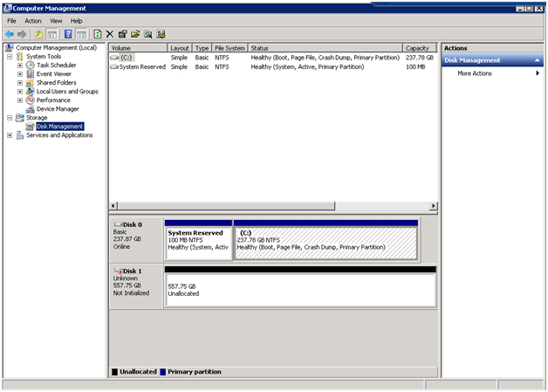Click the Up one level toolbar icon
The image size is (548, 392).
pos(38,34)
